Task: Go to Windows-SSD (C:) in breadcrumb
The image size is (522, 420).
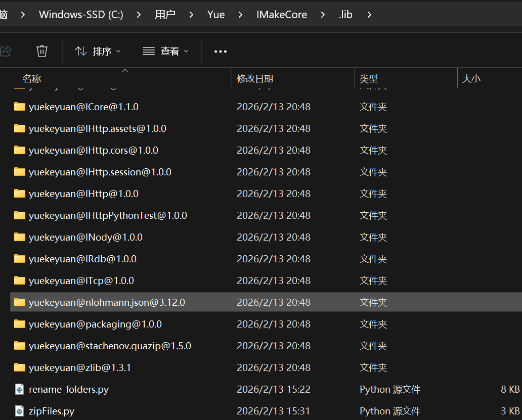Action: coord(81,15)
